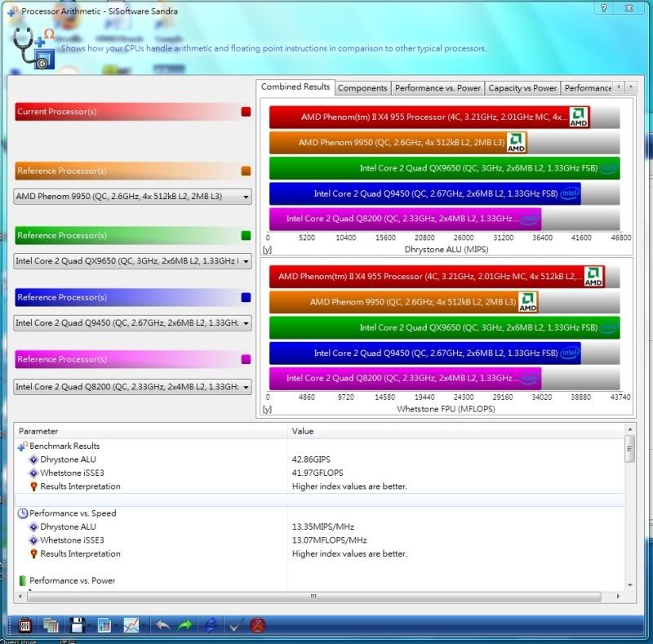The width and height of the screenshot is (653, 644).
Task: Switch to Capacity vs Power tab
Action: point(522,88)
